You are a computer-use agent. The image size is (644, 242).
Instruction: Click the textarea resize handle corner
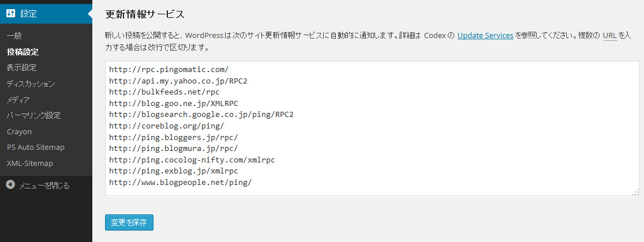click(636, 192)
